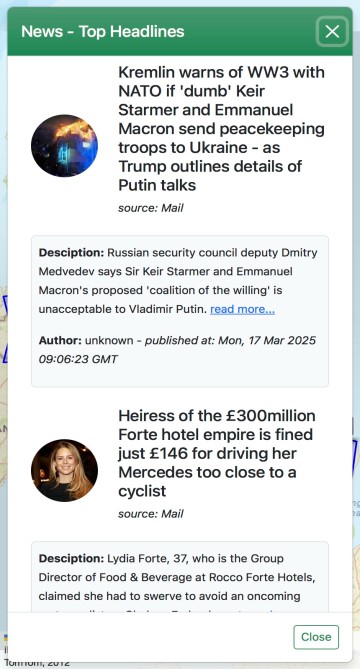Click the green-outlined Close button in the footer
The image size is (360, 669).
(316, 637)
